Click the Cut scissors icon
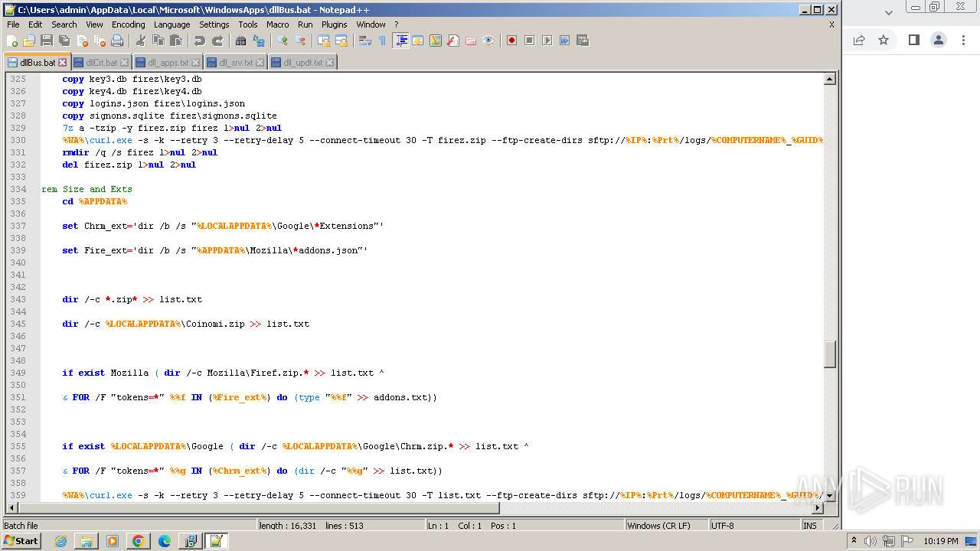Viewport: 980px width, 551px height. 140,41
